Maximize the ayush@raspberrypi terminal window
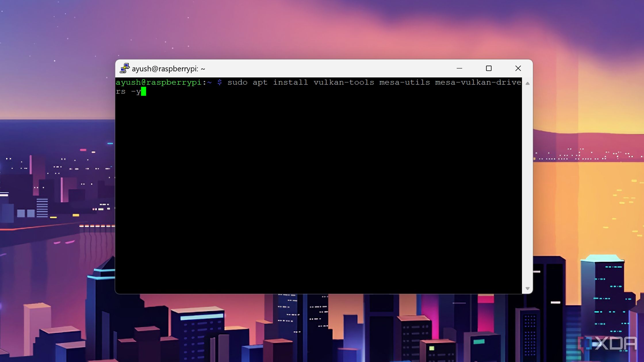The width and height of the screenshot is (644, 362). (x=489, y=68)
